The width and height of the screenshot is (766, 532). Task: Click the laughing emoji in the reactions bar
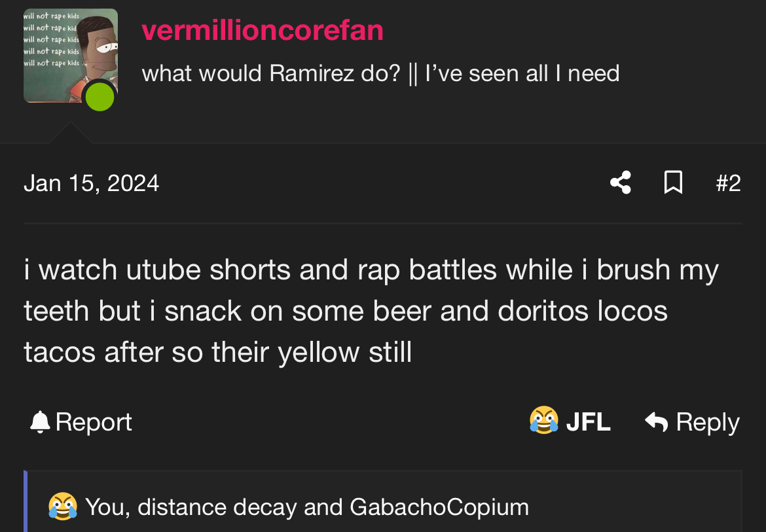coord(63,507)
